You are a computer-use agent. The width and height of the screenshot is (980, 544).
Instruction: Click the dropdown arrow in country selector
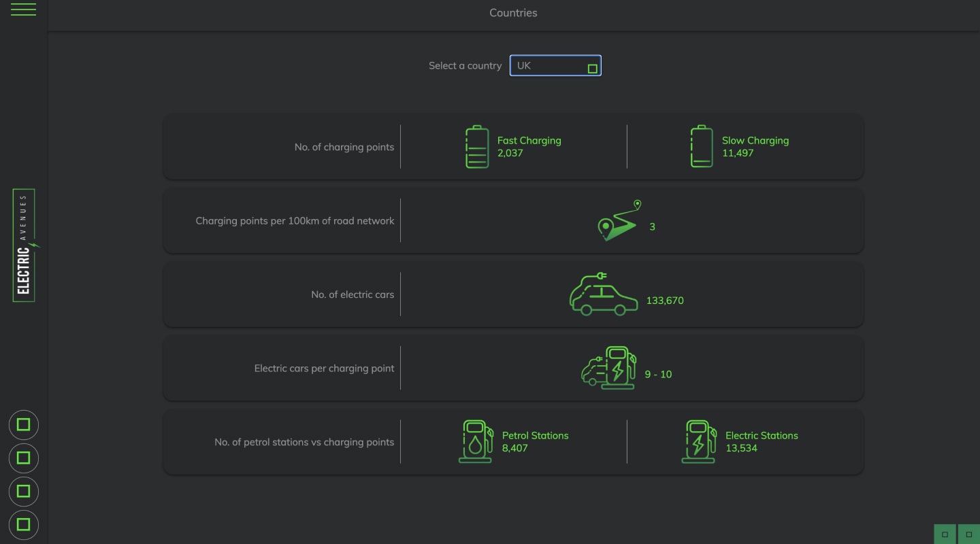[x=592, y=69]
